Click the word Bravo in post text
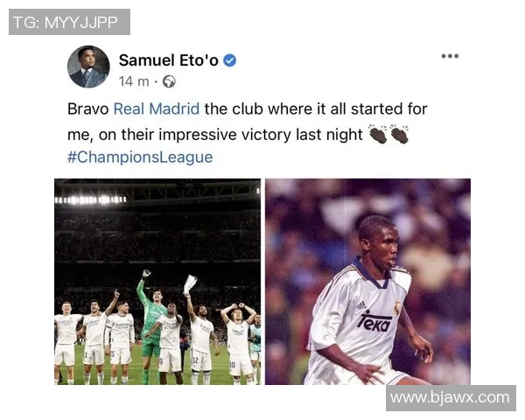Image resolution: width=525 pixels, height=420 pixels. pyautogui.click(x=88, y=108)
